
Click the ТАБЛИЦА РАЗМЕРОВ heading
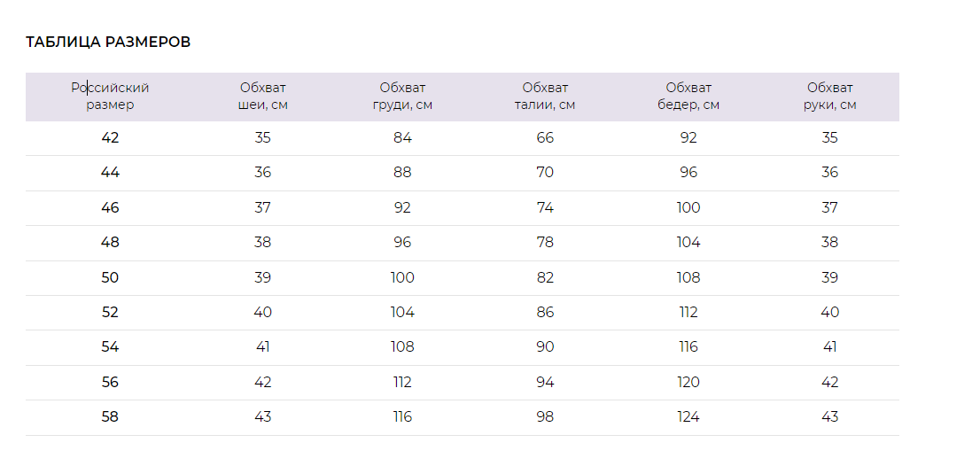click(108, 42)
